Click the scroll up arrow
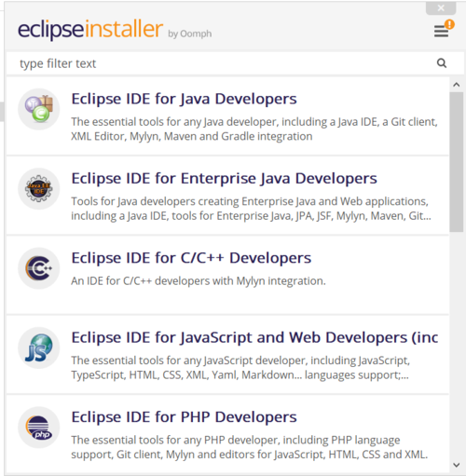The height and width of the screenshot is (476, 466). (x=457, y=85)
